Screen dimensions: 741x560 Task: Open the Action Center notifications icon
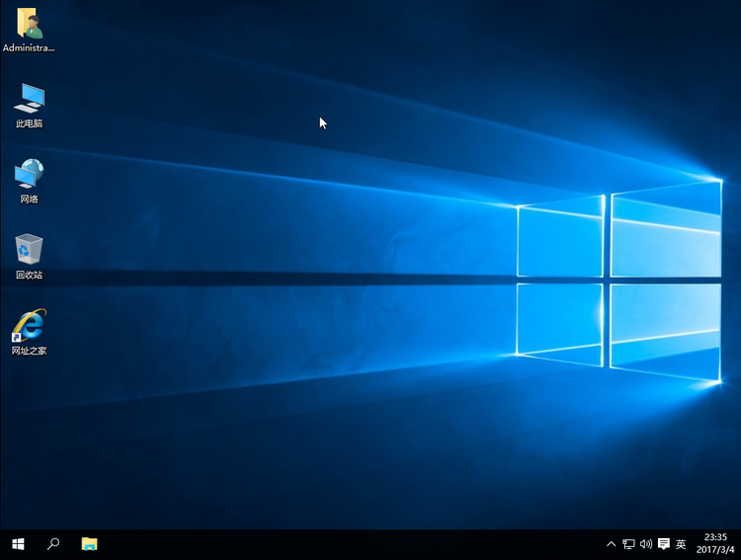(x=664, y=544)
